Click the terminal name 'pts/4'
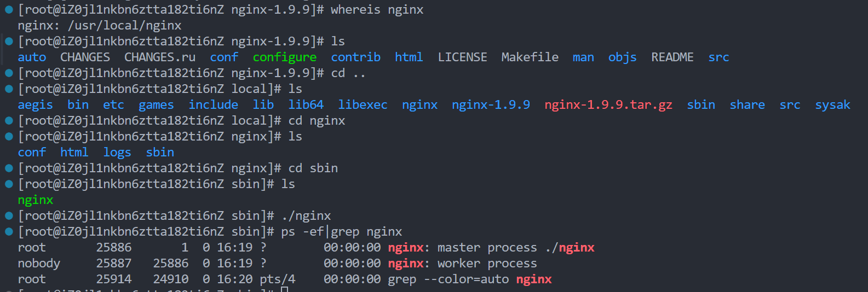Viewport: 868px width, 292px height. (x=278, y=279)
